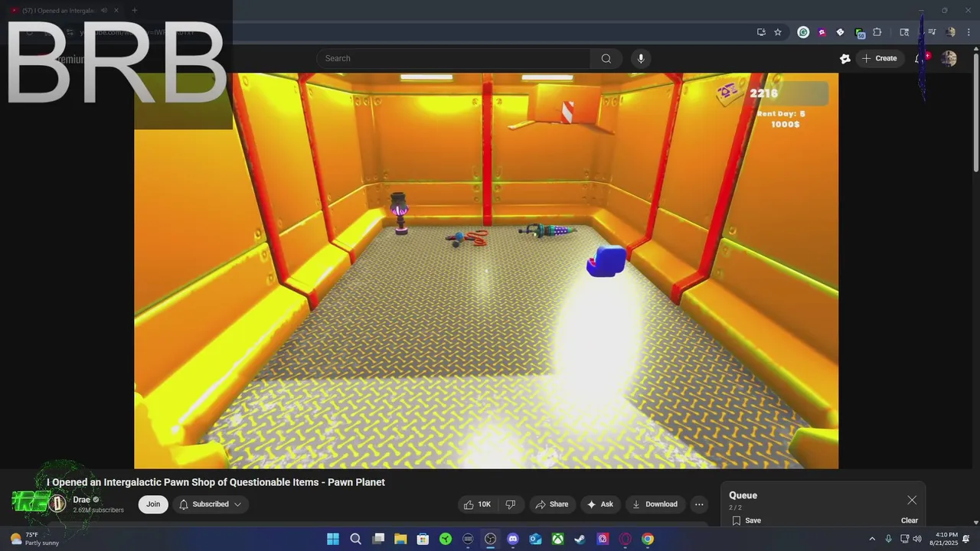The image size is (980, 551).
Task: Open Discord from taskbar
Action: click(513, 539)
